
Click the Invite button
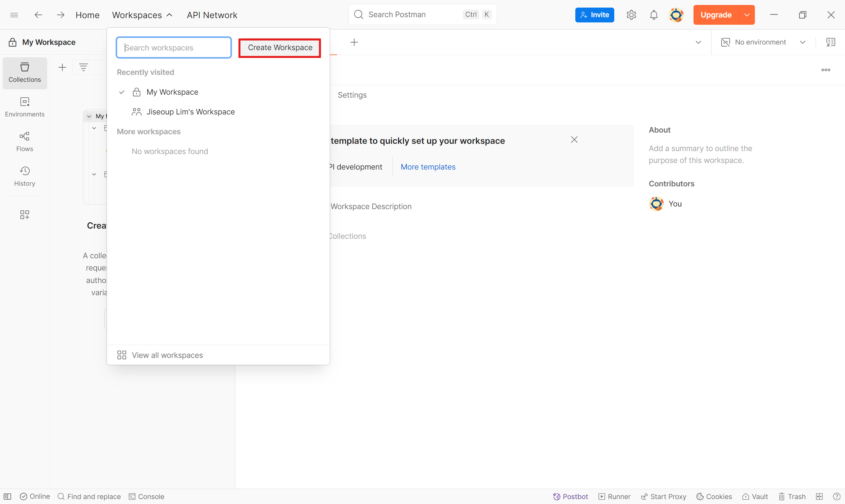click(594, 15)
